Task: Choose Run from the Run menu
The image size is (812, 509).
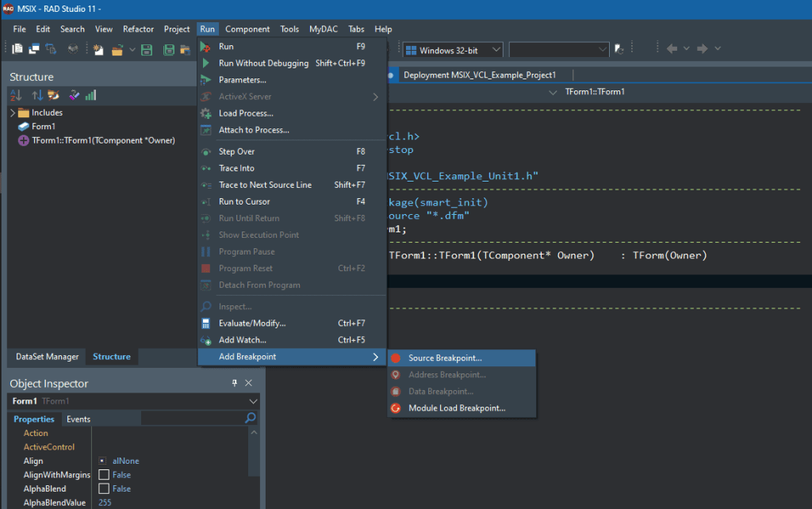Action: pyautogui.click(x=292, y=47)
